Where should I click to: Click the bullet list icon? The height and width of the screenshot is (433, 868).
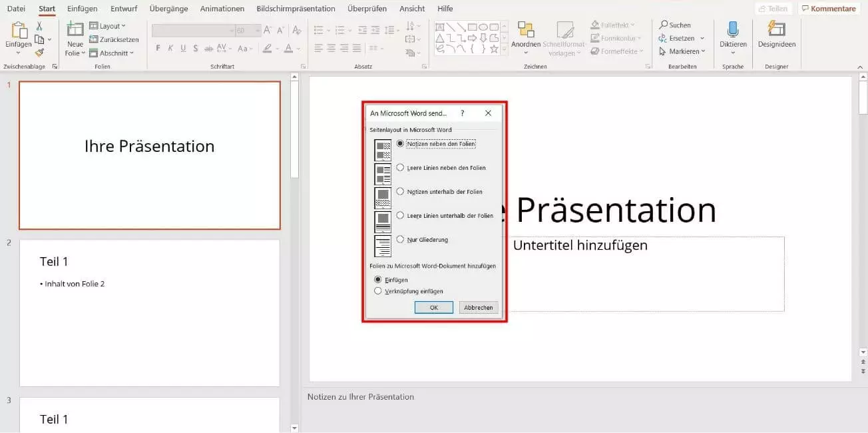(x=319, y=30)
